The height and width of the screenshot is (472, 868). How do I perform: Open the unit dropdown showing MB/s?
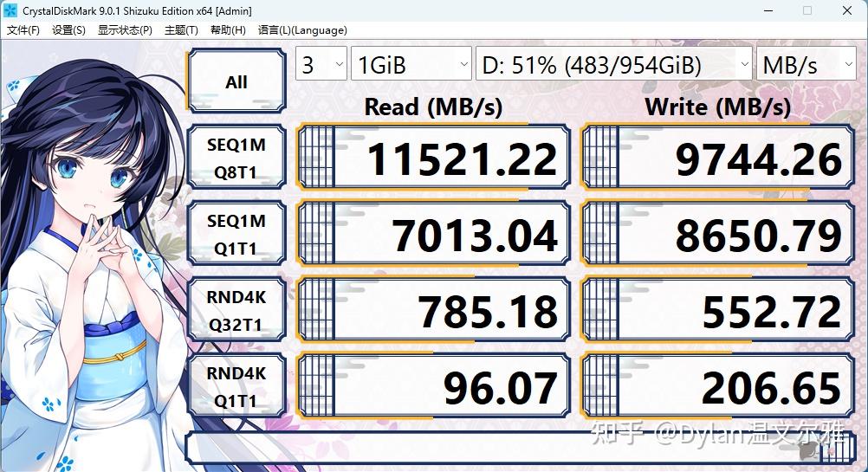click(x=806, y=63)
